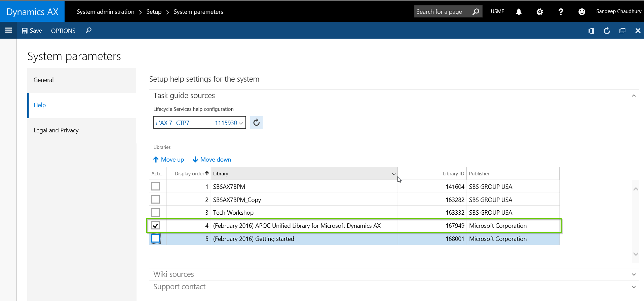Viewport: 644px width, 301px height.
Task: Open Library column header dropdown
Action: click(x=393, y=174)
